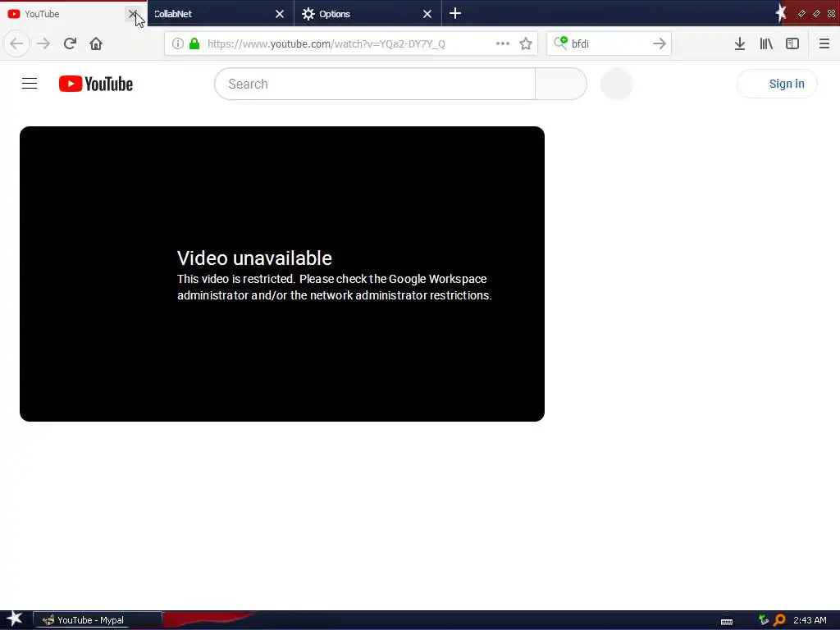
Task: Show site information for youtube.com
Action: pos(178,43)
